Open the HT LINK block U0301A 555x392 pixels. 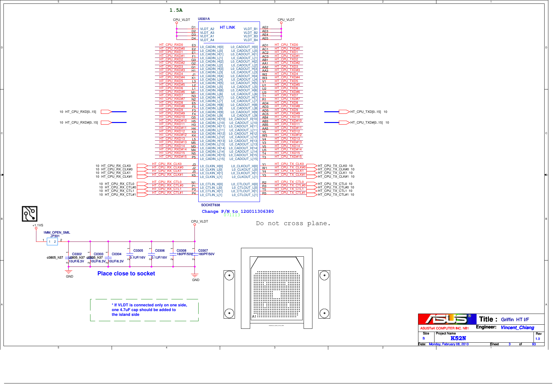pos(227,27)
